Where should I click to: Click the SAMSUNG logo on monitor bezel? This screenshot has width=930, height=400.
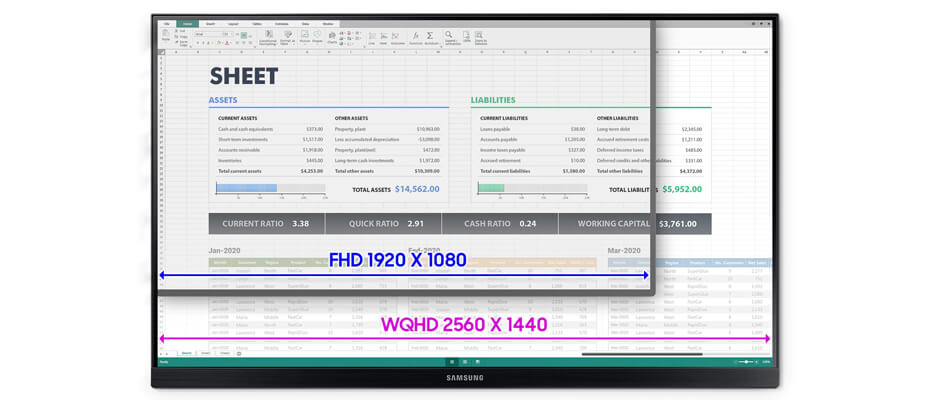[x=465, y=377]
